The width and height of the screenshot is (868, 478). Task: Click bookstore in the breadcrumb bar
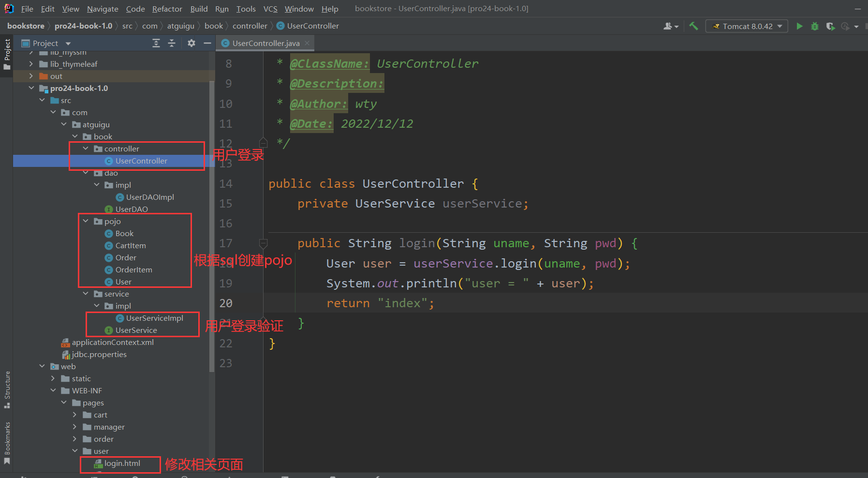click(x=26, y=26)
